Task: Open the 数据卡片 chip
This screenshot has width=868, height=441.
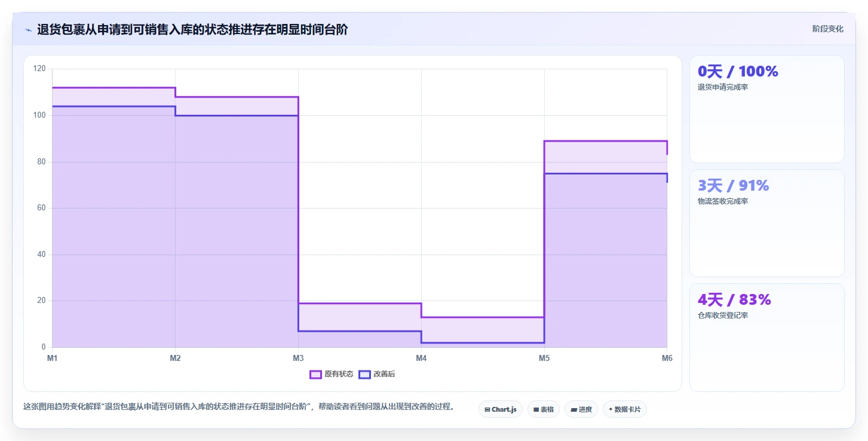Action: click(x=624, y=409)
